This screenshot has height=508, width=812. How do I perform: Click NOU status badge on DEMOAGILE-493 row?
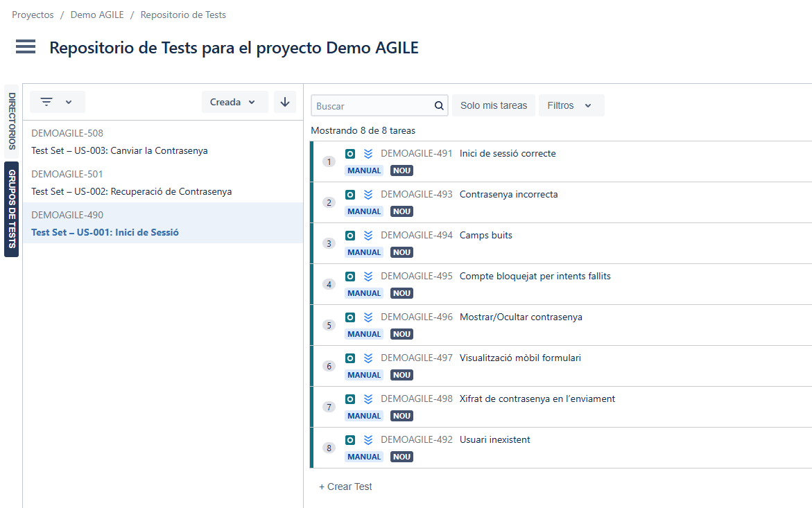[x=401, y=211]
